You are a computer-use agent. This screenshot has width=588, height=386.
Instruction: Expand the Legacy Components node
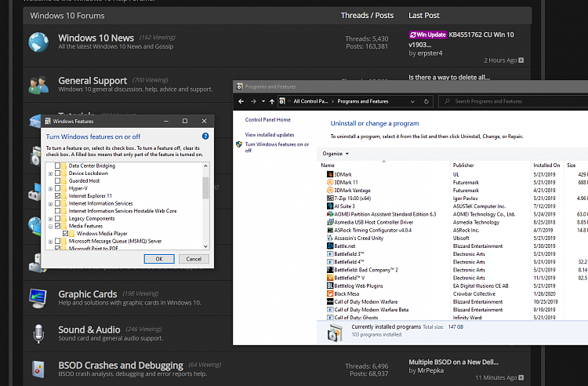[x=50, y=219]
